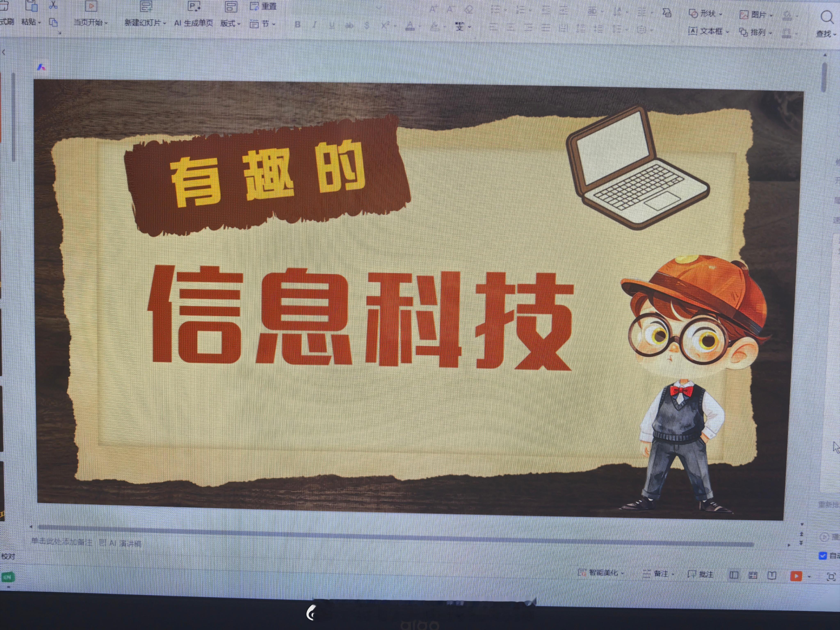Switch to Slide Sorter grid view icon
Screen dimensions: 840x630
[753, 576]
